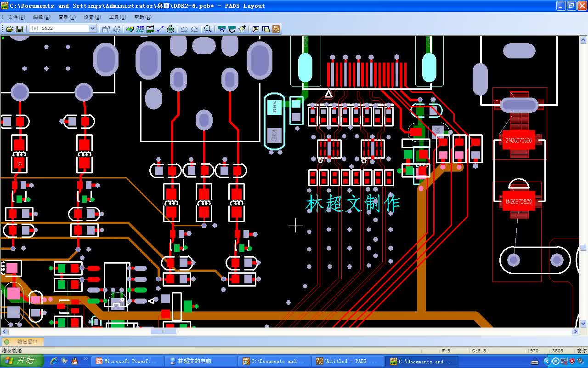Screen dimensions: 588x368
Task: Open the 编辑(E) menu
Action: click(x=42, y=17)
